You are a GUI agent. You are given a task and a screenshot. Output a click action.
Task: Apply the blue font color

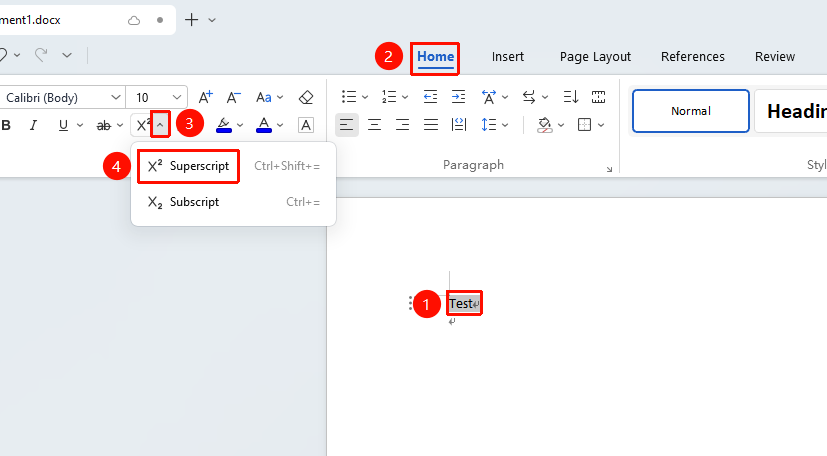264,125
